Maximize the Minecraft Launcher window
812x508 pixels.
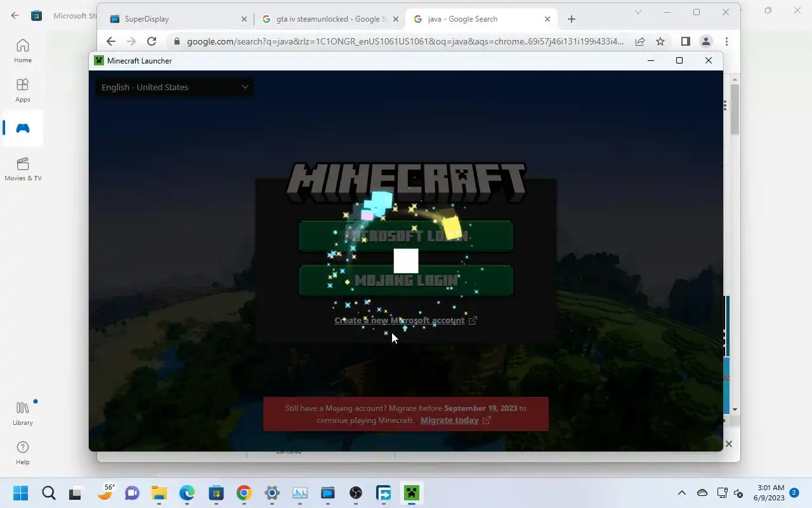click(679, 60)
